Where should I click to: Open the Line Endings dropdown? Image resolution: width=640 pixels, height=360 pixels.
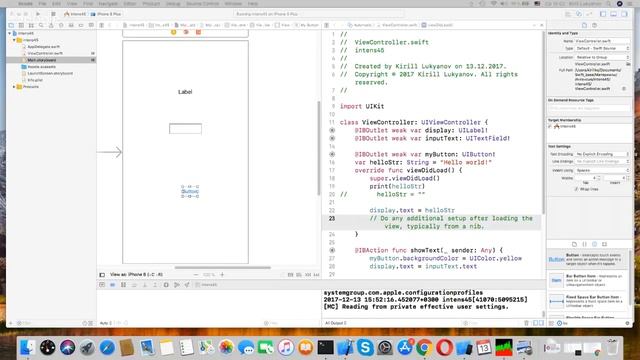point(602,162)
